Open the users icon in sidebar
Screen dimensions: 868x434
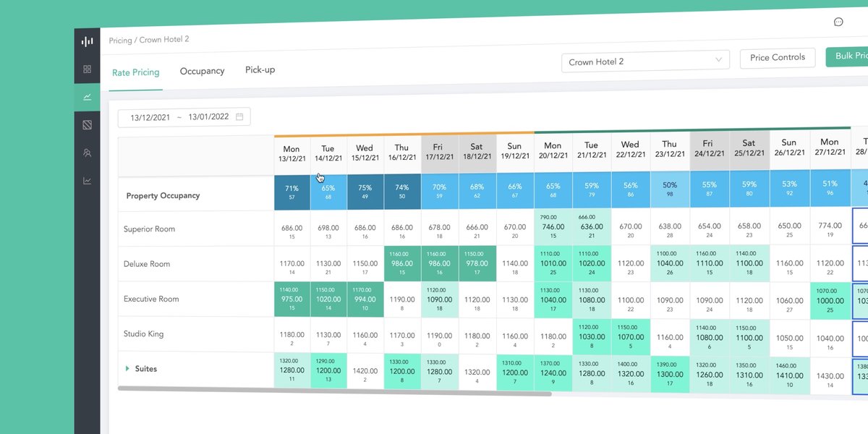point(87,153)
